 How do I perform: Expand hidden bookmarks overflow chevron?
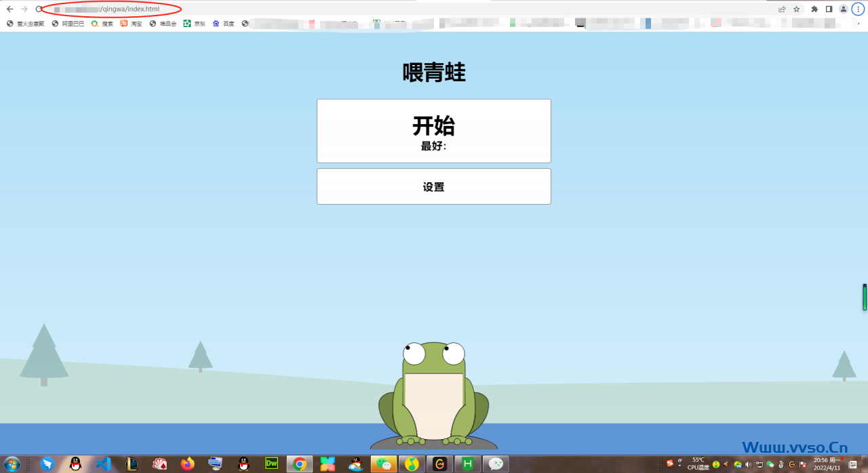858,24
